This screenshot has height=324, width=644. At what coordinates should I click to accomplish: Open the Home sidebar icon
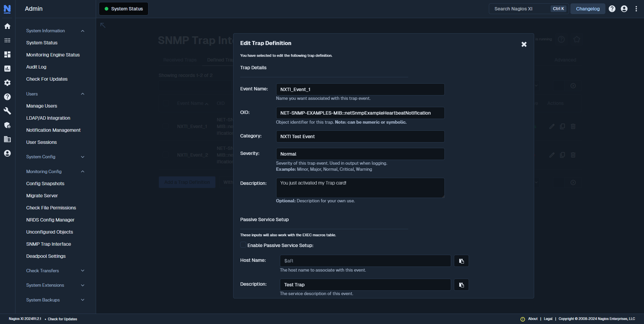tap(7, 26)
